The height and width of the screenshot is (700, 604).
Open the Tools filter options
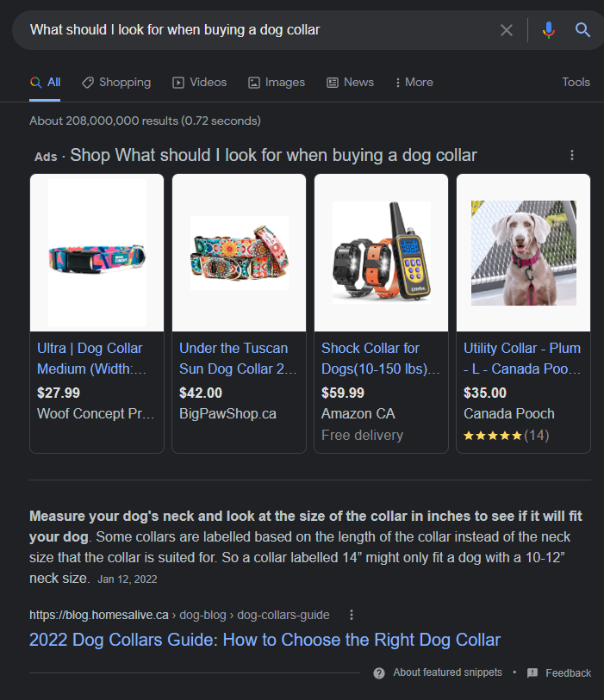click(x=576, y=82)
